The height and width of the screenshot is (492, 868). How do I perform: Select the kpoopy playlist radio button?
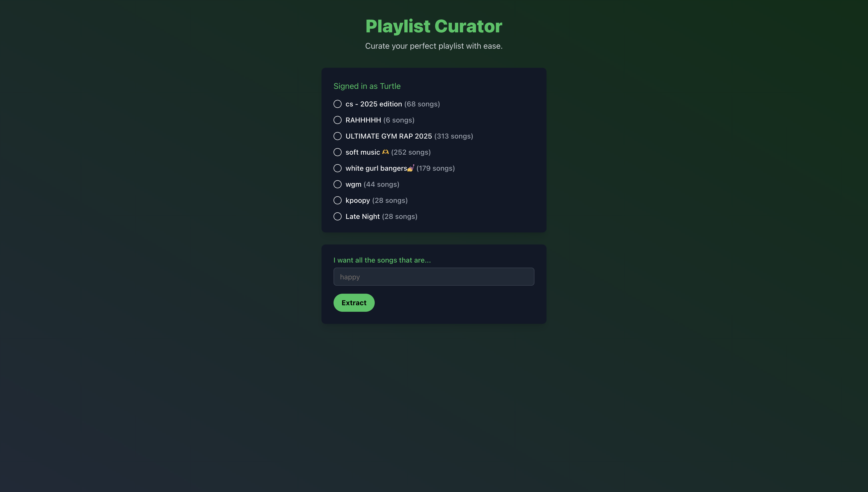point(337,200)
